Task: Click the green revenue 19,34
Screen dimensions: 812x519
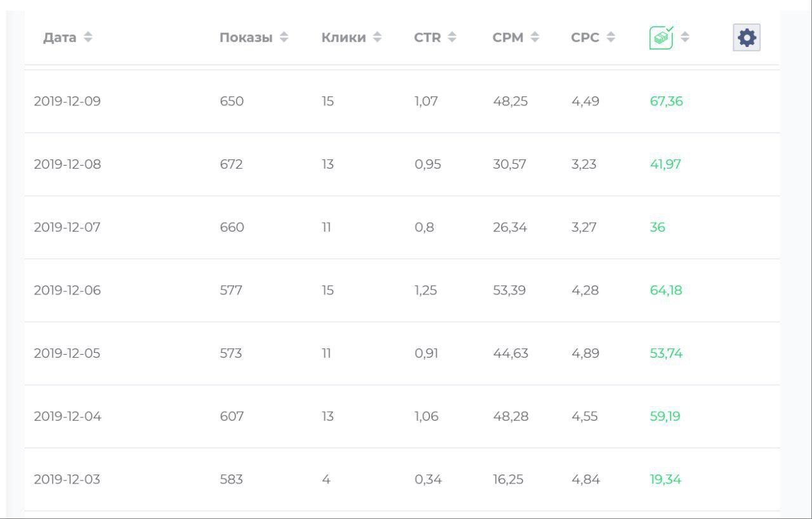Action: pos(665,479)
